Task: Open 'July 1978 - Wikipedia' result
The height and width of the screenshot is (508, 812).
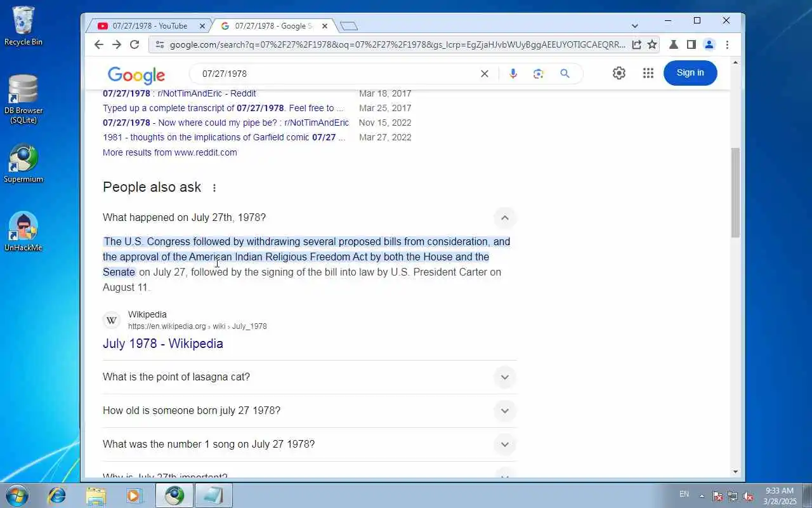Action: tap(163, 344)
